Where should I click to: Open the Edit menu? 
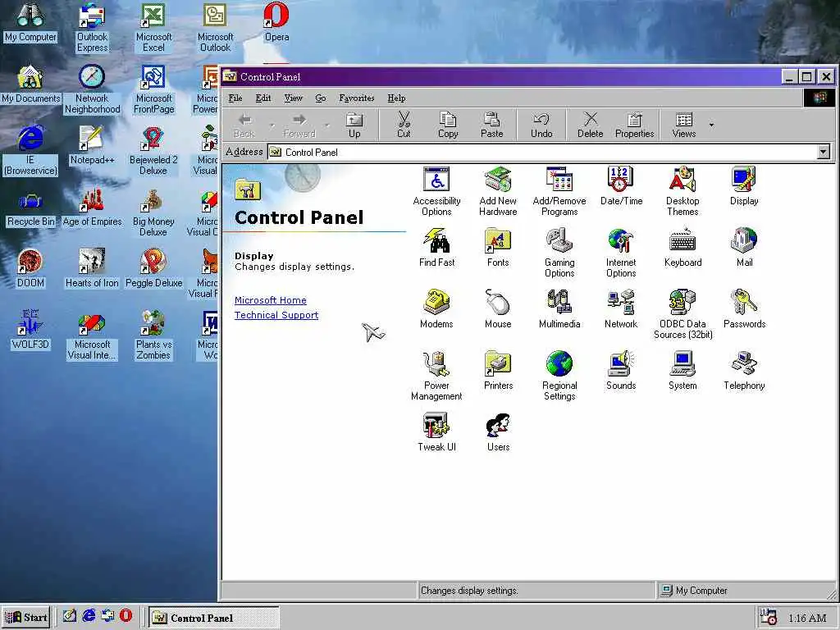click(263, 98)
